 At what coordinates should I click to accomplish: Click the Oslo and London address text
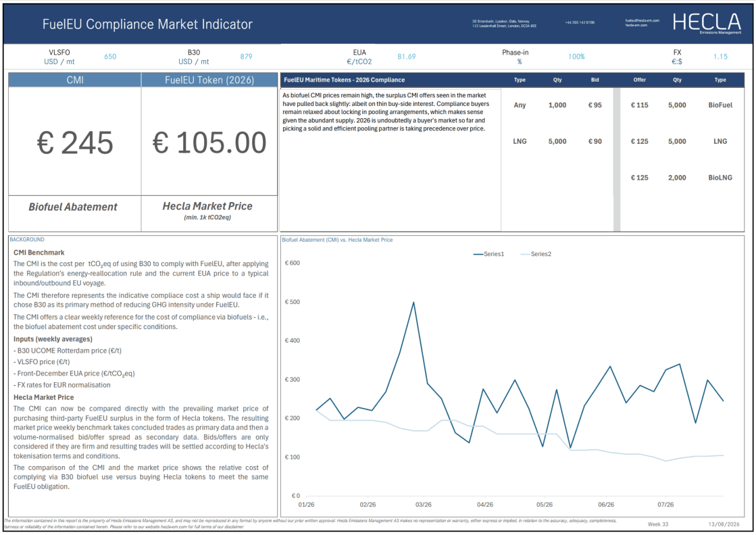pos(504,23)
